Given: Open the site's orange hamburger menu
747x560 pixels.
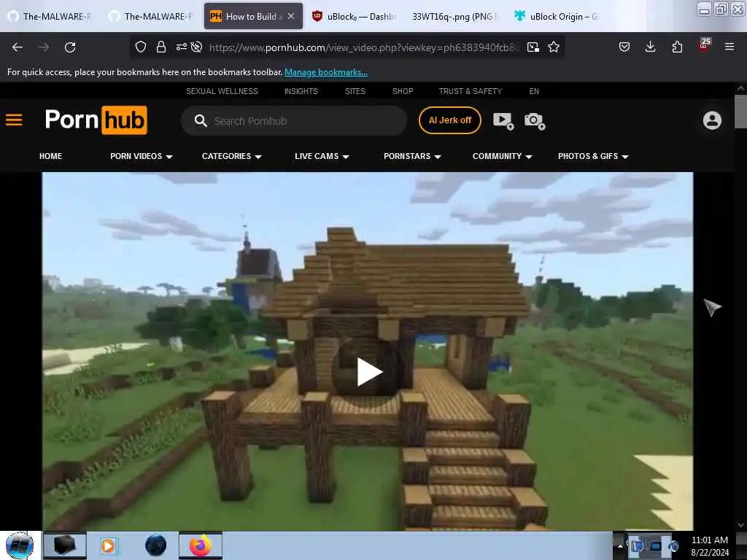Looking at the screenshot, I should point(14,120).
